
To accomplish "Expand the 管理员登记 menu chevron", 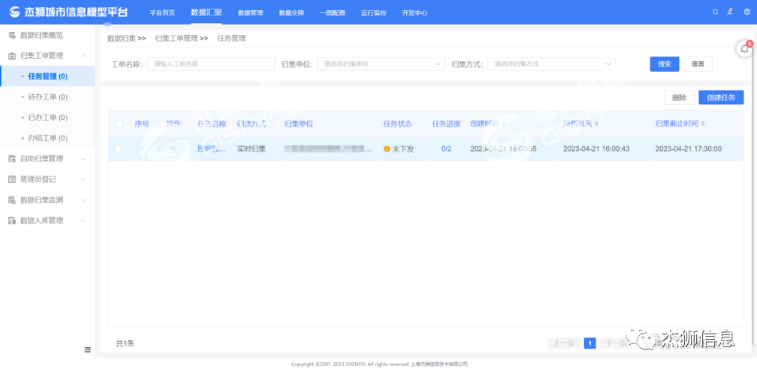I will (83, 180).
